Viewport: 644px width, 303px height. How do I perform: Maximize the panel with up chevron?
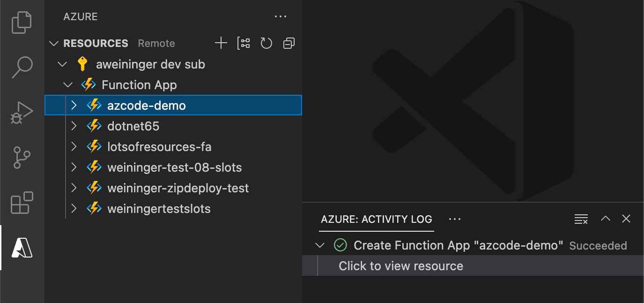click(606, 219)
